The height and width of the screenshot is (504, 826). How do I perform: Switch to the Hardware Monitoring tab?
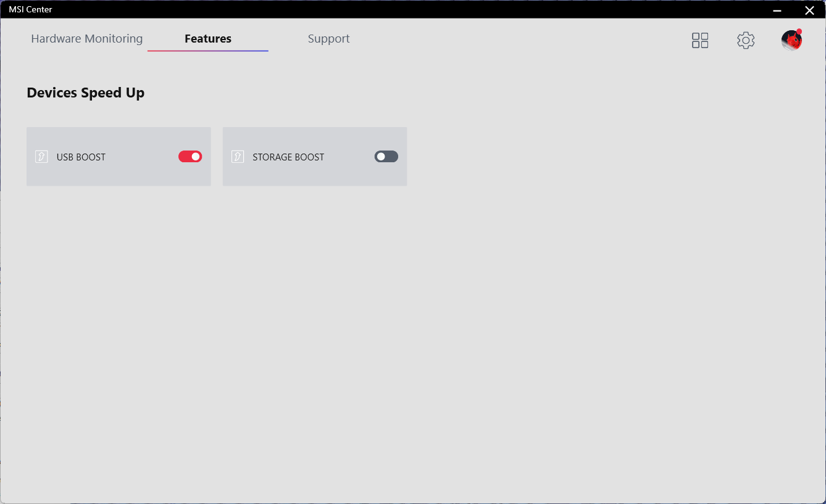click(x=87, y=38)
